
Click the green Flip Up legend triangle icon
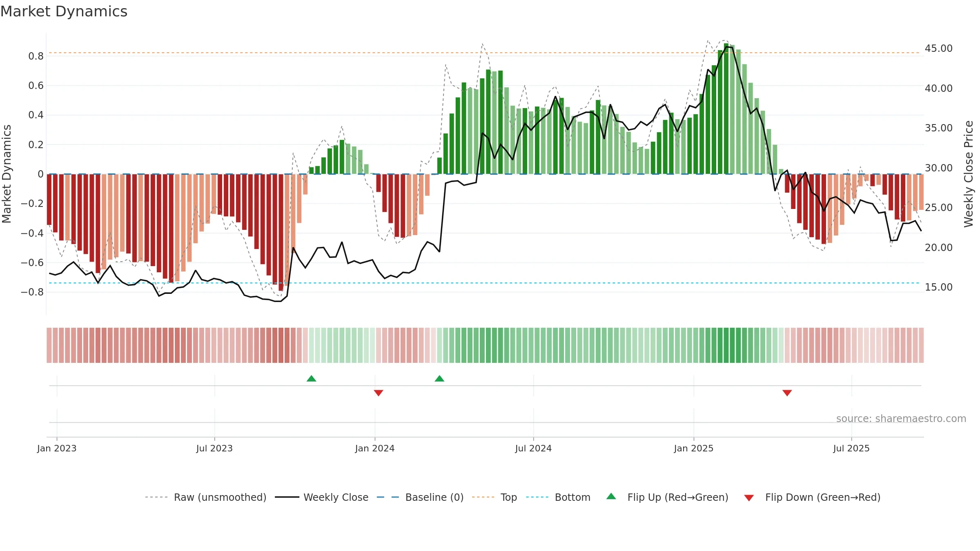(611, 496)
